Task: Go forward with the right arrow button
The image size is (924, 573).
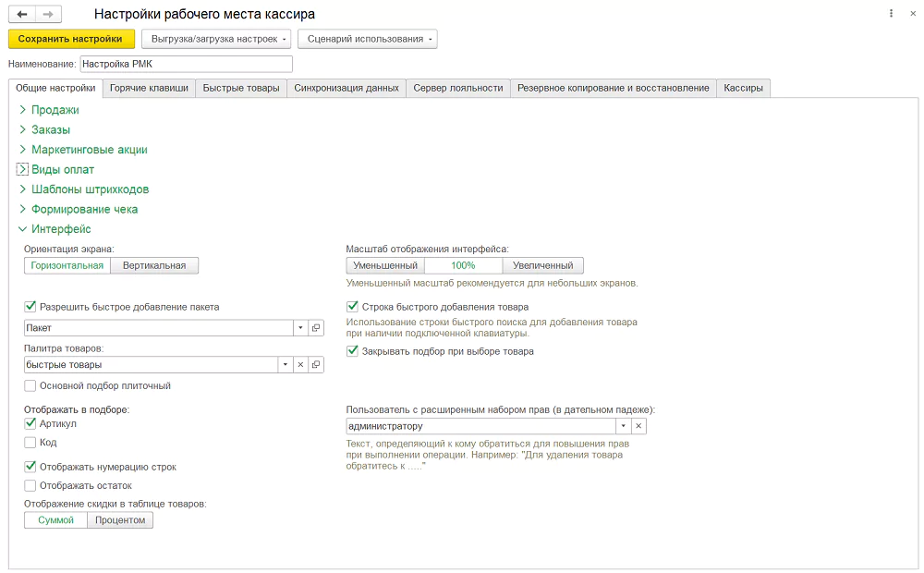Action: tap(48, 14)
